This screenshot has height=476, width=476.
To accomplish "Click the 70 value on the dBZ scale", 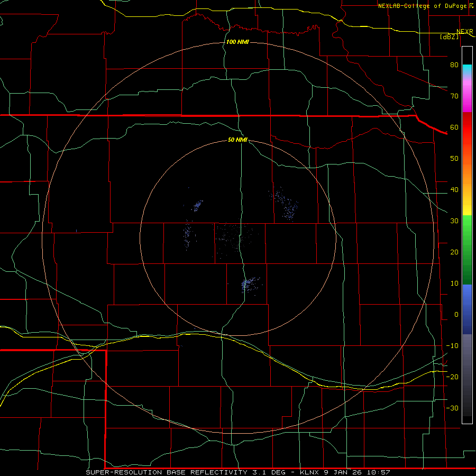I will click(x=454, y=96).
